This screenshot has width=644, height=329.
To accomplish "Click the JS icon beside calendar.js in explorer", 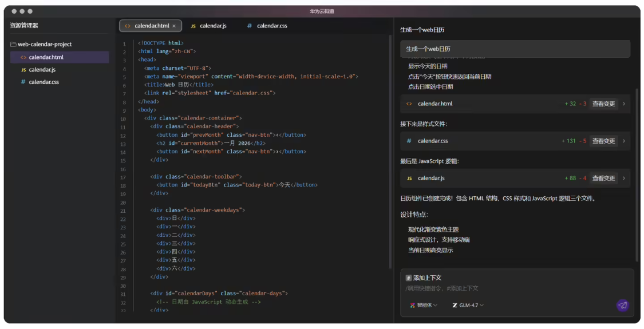I will point(23,70).
